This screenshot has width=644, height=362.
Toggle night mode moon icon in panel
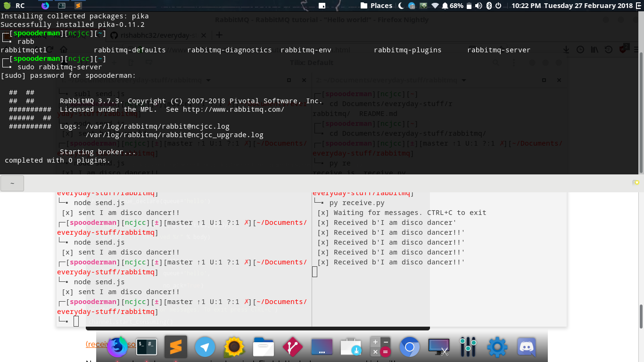pos(401,6)
